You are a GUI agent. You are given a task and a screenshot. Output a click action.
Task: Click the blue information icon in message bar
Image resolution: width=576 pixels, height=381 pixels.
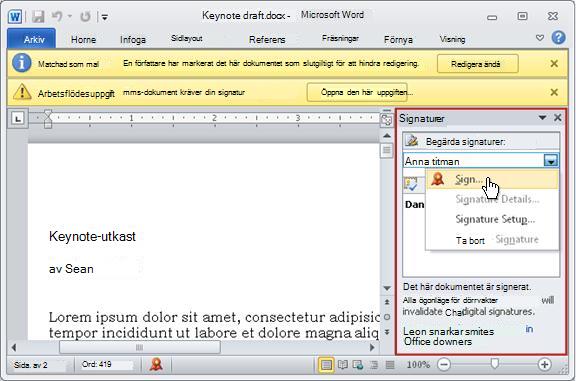coord(21,63)
